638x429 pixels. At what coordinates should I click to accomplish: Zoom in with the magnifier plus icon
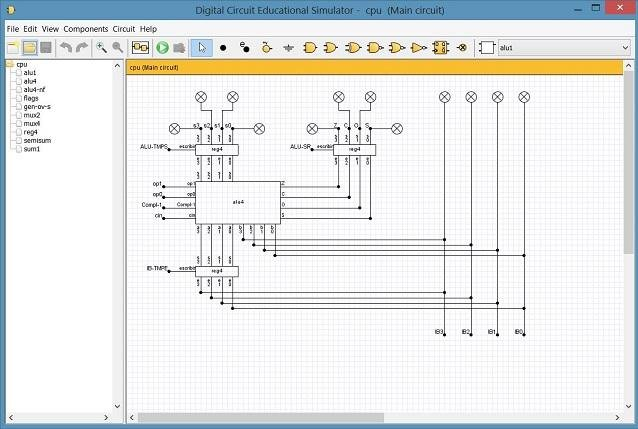pyautogui.click(x=102, y=47)
